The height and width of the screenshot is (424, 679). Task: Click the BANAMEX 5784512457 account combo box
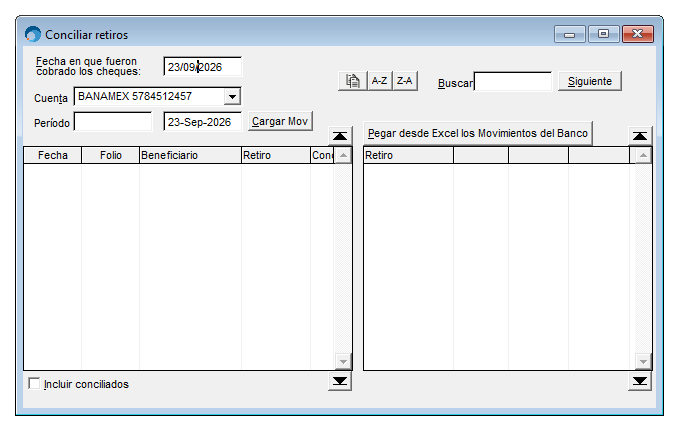(157, 96)
